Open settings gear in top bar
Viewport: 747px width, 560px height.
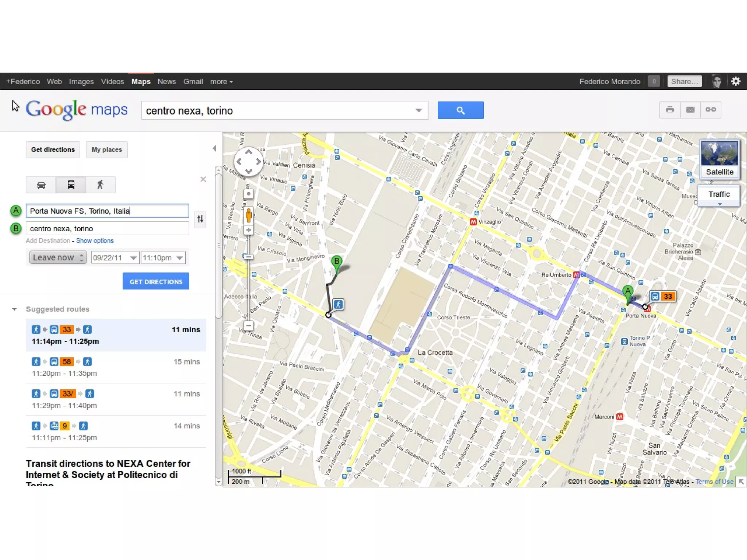point(736,81)
